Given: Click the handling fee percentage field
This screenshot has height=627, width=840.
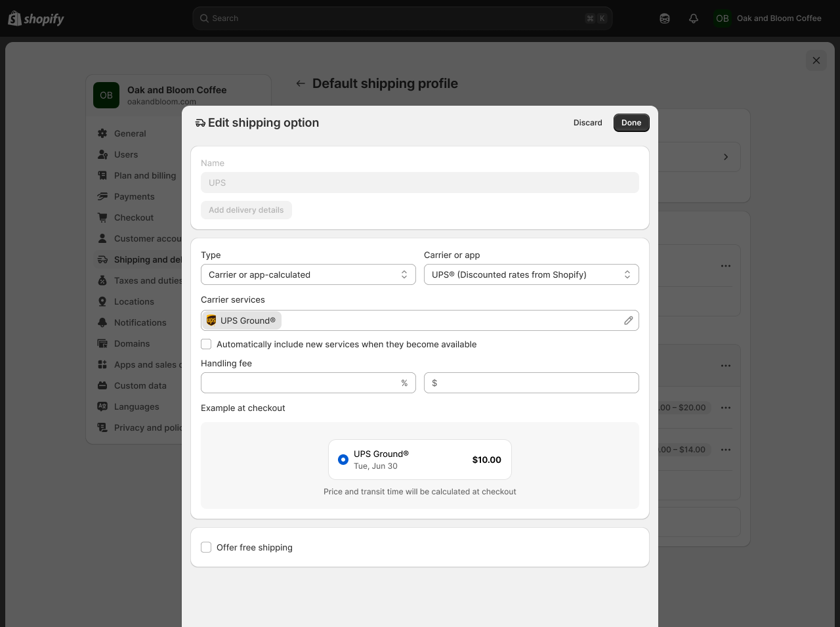Looking at the screenshot, I should point(308,383).
